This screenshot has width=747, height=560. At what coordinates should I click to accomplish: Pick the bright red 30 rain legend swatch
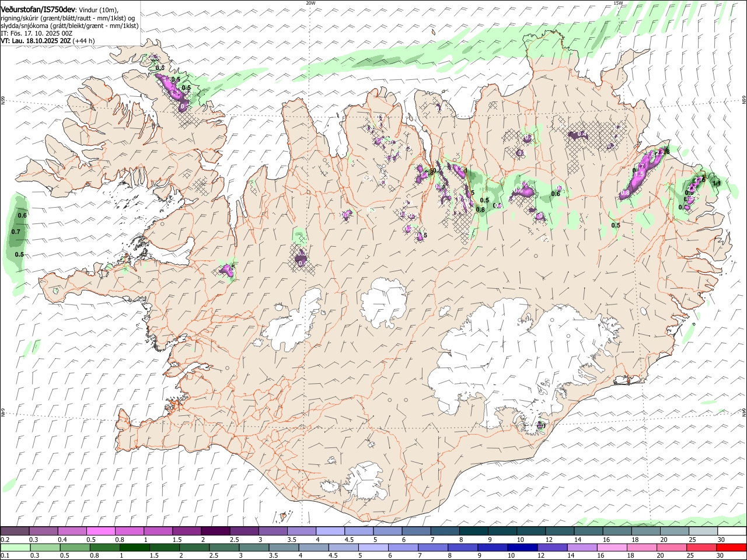point(731,547)
